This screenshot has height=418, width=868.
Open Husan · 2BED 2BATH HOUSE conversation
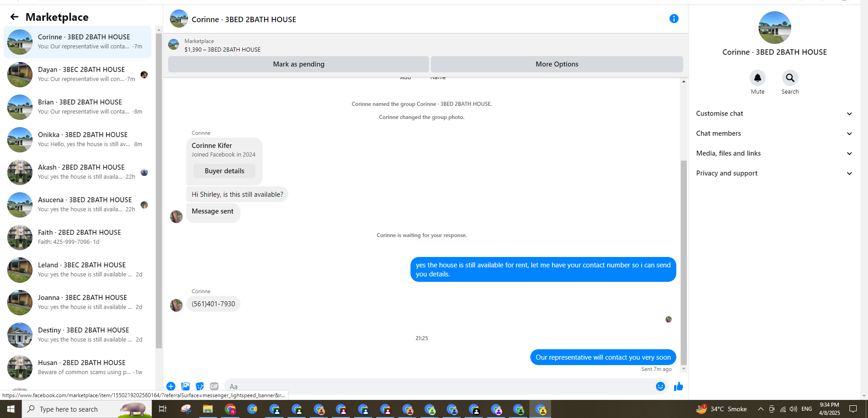pos(78,368)
